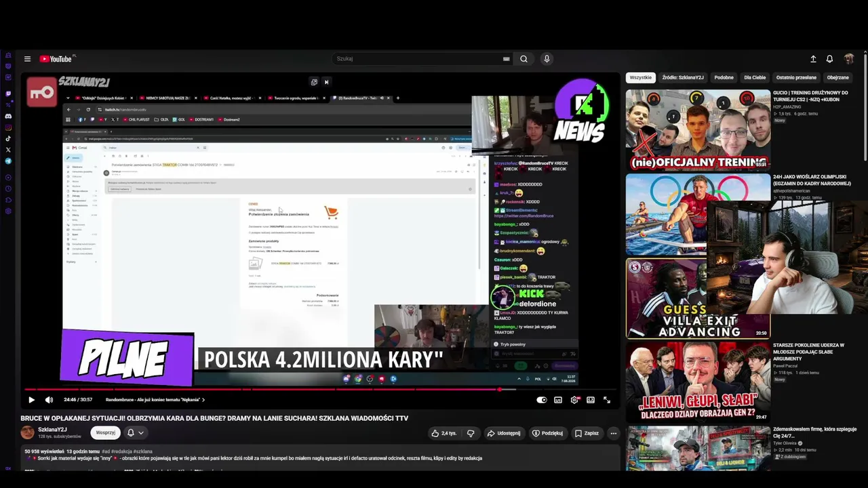868x488 pixels.
Task: Select the Obejrzane filter chip
Action: pyautogui.click(x=837, y=77)
